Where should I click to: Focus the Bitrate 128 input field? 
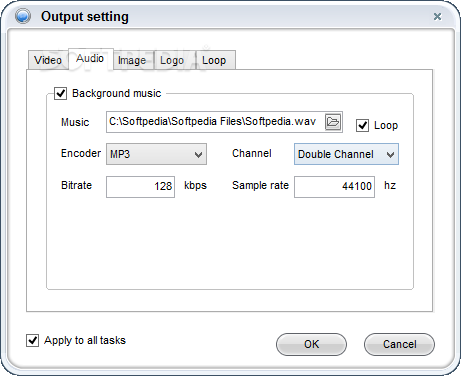point(141,187)
